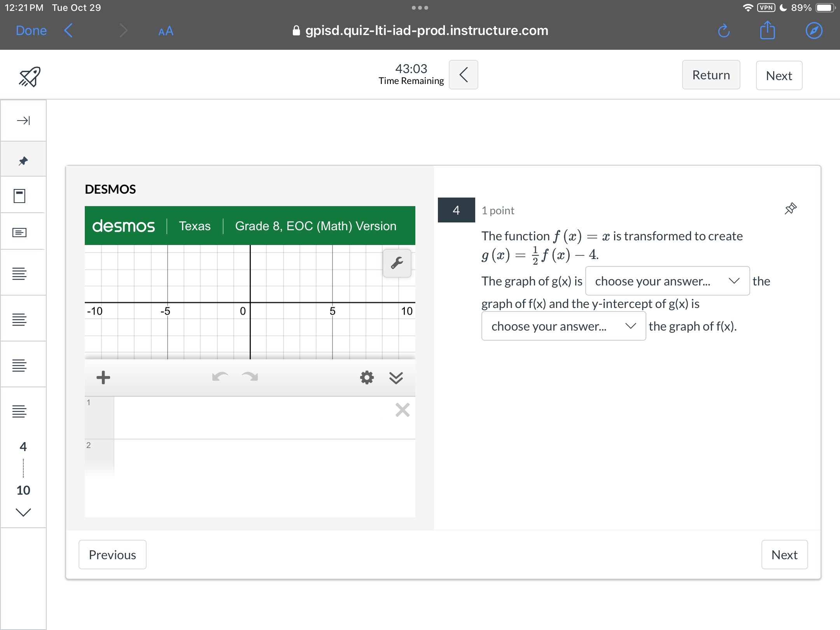Click the top Next button
This screenshot has height=630, width=840.
[779, 75]
